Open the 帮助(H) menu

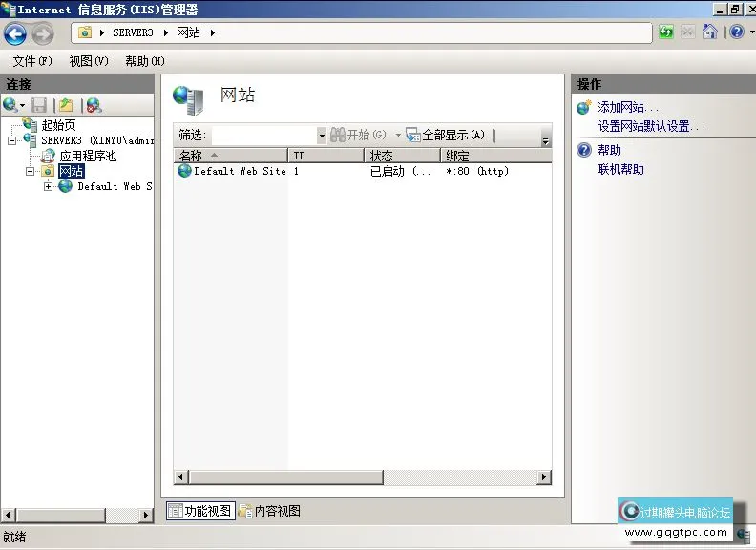point(145,61)
